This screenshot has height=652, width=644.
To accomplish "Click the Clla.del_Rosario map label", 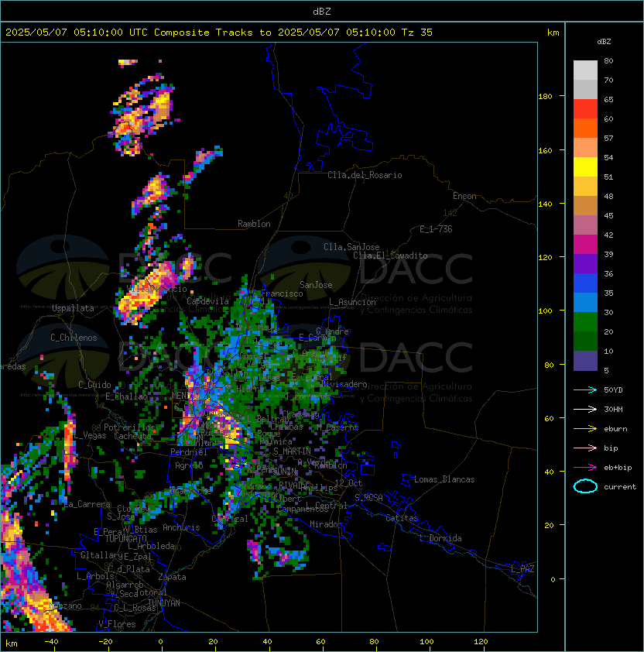I will 365,175.
